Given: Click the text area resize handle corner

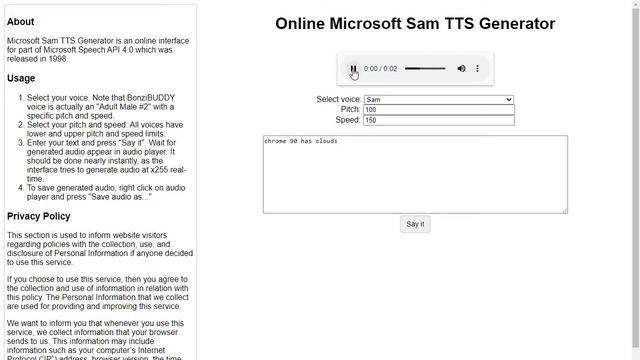Looking at the screenshot, I should coord(565,211).
